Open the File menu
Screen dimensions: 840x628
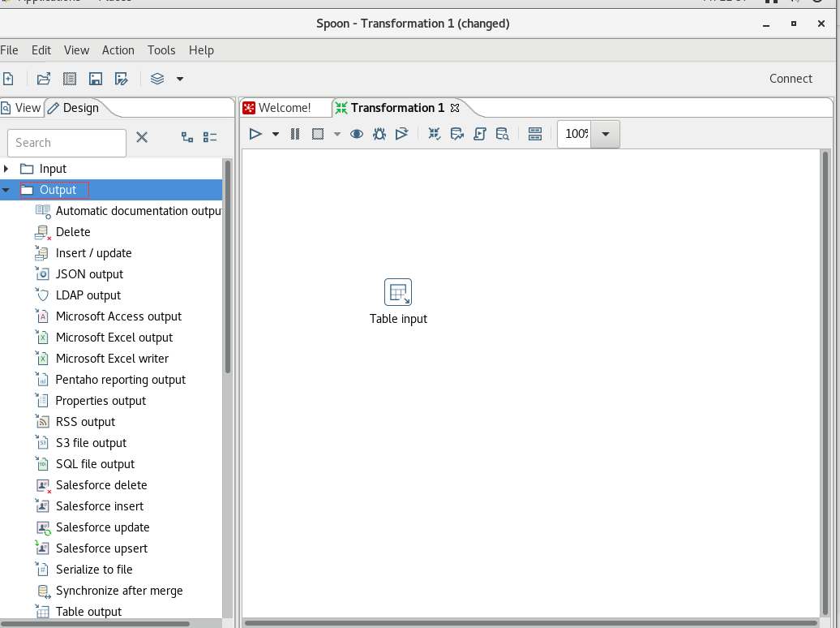9,49
